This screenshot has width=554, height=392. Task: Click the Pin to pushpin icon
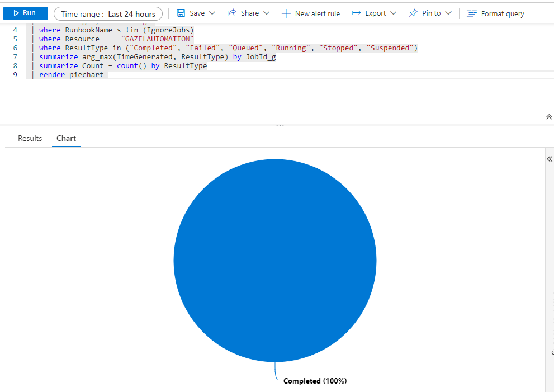(413, 13)
